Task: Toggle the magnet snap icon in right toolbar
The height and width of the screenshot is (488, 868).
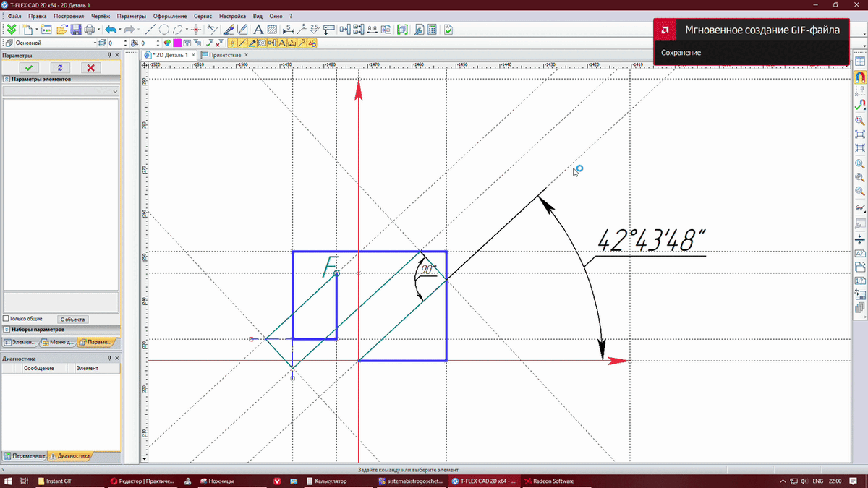Action: pos(860,77)
